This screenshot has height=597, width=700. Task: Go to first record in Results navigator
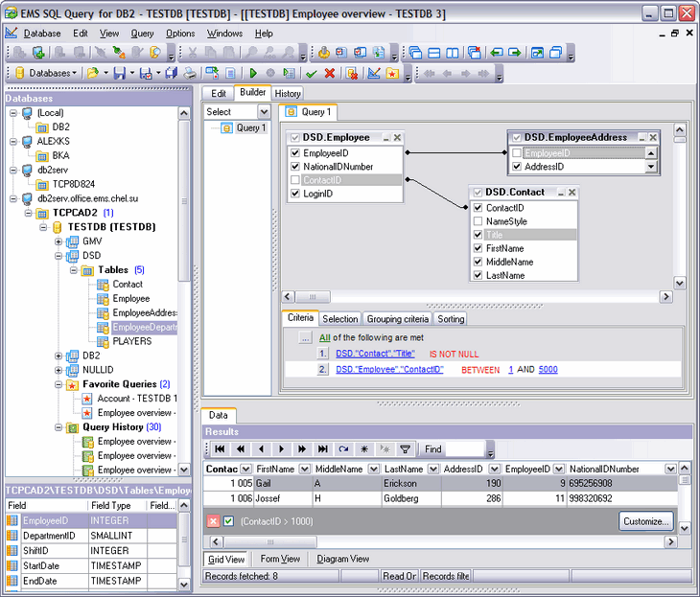[220, 449]
